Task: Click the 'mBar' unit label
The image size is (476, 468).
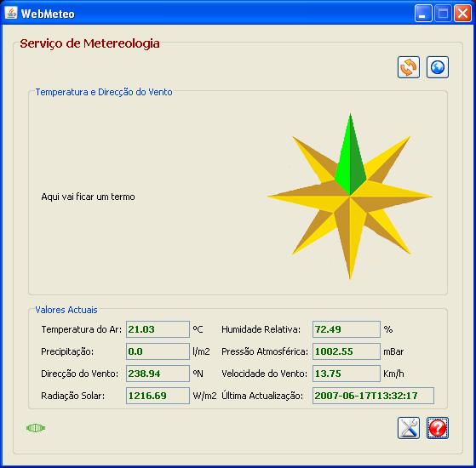Action: point(393,351)
